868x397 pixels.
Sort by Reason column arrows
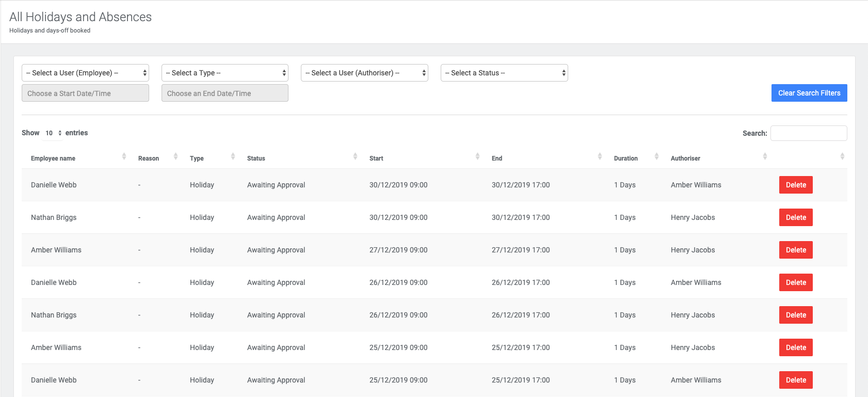(x=175, y=156)
